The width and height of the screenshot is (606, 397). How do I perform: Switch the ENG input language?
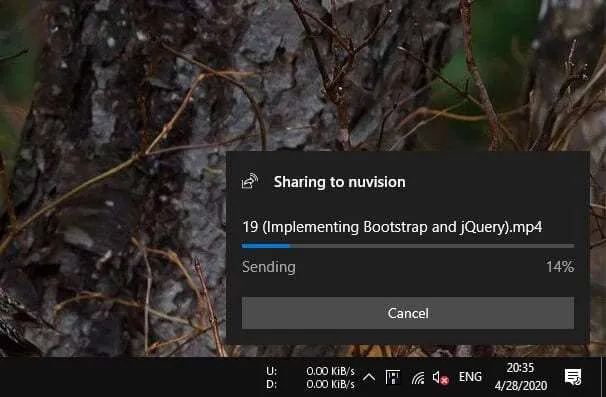[470, 377]
